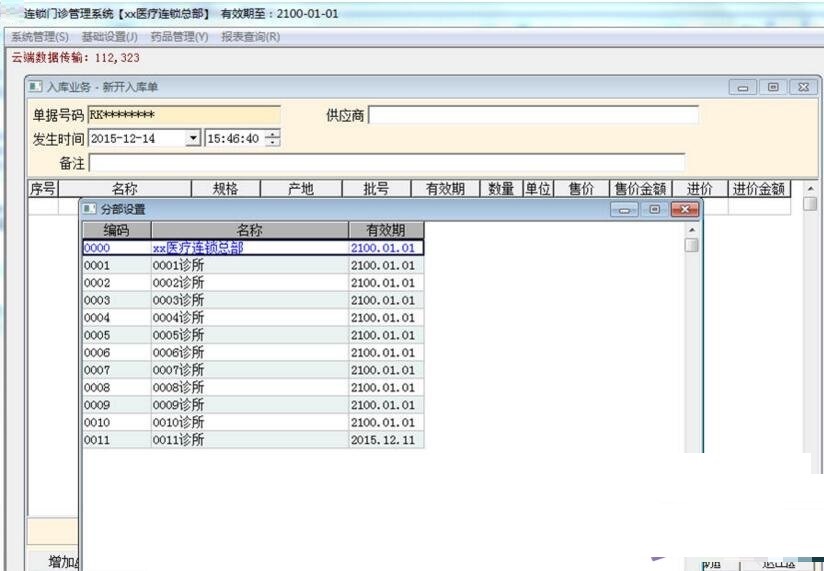Open the 基础设置(J) menu

(109, 37)
